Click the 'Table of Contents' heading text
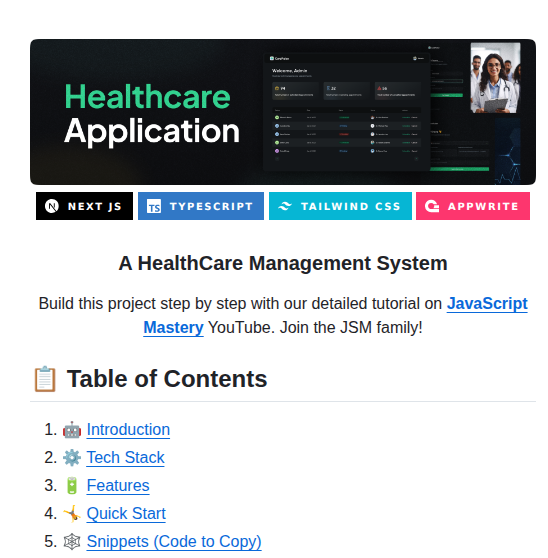Viewport: 548px width, 558px height. 167,379
